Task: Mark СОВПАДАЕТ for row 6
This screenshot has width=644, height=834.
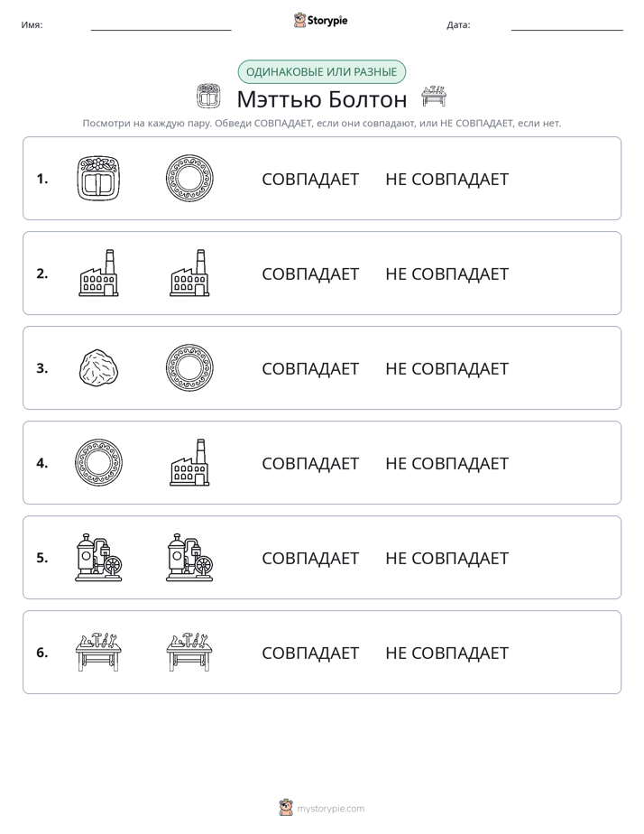Action: pos(310,653)
